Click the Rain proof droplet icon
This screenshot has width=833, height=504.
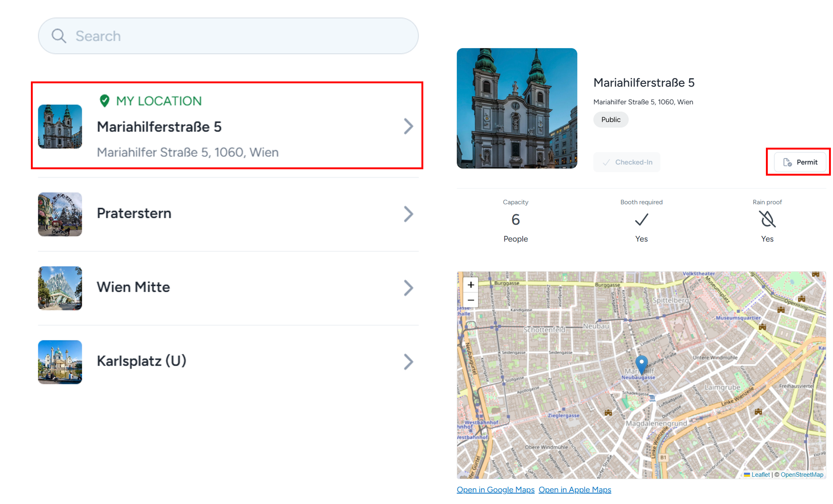click(767, 219)
